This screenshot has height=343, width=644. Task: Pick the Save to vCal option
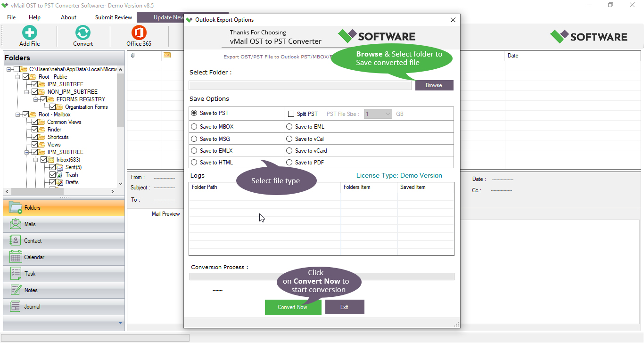click(289, 139)
